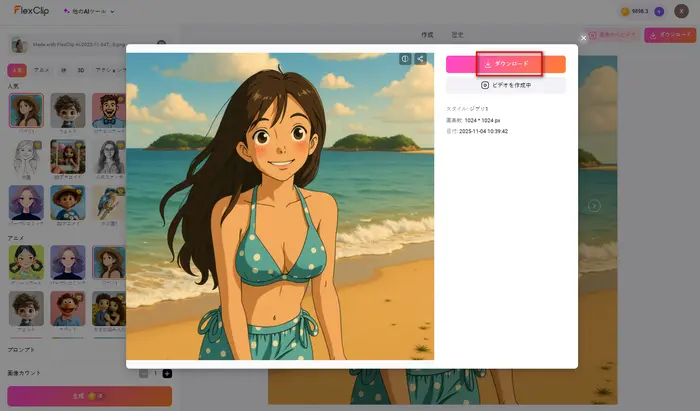This screenshot has height=411, width=700.
Task: Click the 2025-11-04 10:39:42 date text
Action: (483, 131)
